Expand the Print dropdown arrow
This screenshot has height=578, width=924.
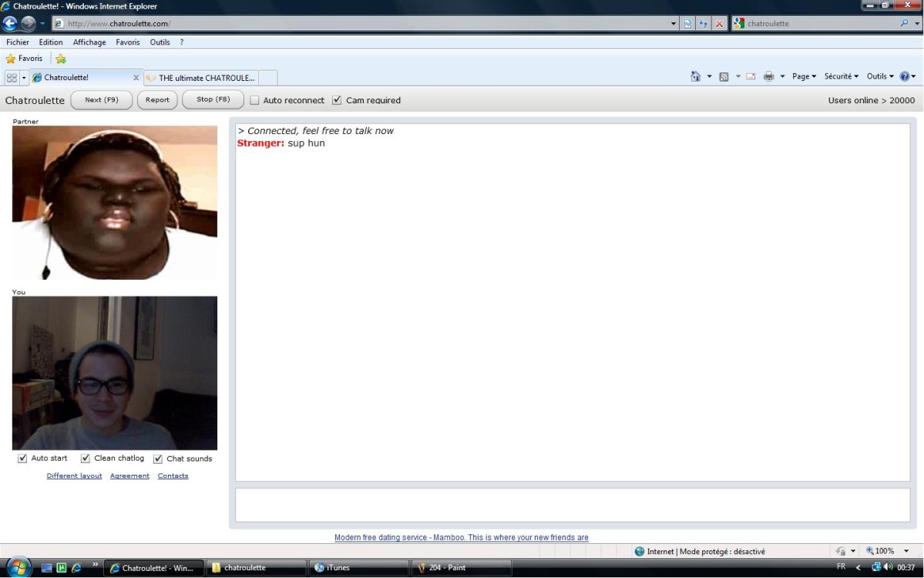(782, 76)
